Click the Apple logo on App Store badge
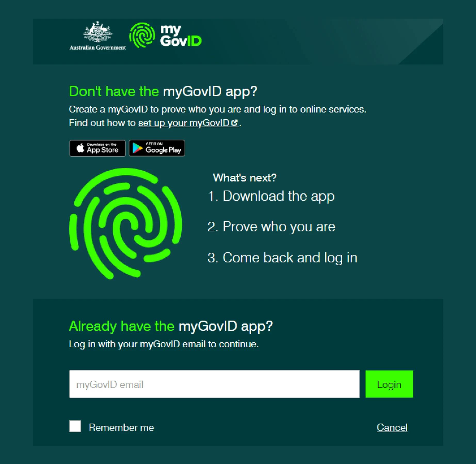This screenshot has height=464, width=476. [x=80, y=148]
